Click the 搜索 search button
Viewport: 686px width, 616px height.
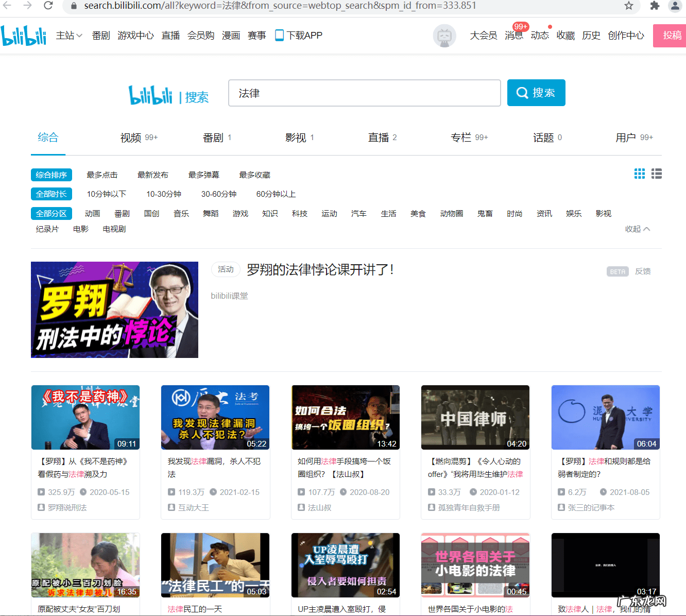coord(536,93)
